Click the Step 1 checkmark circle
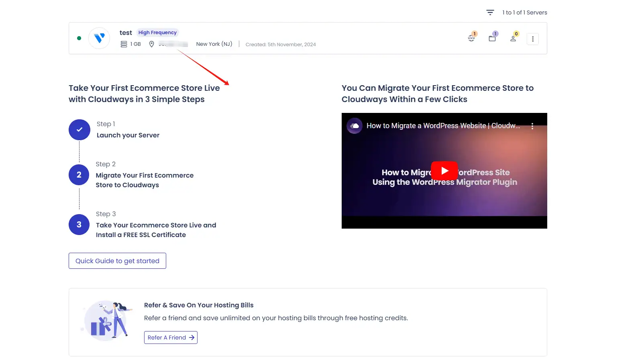644x362 pixels. point(79,130)
